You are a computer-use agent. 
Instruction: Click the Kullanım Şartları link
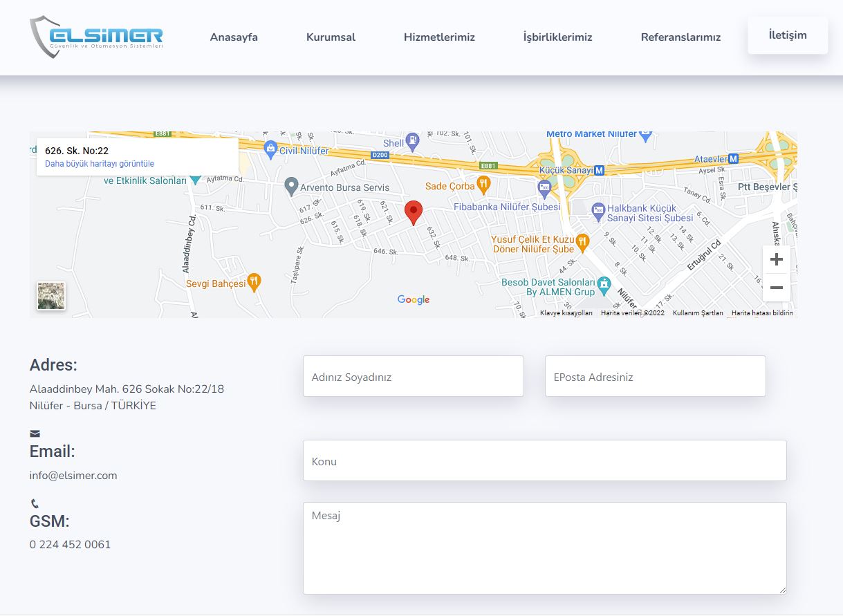coord(698,313)
